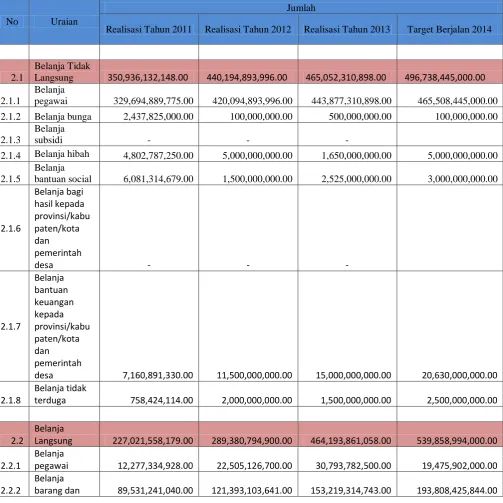Select value 121,393,103,641.00

pyautogui.click(x=252, y=491)
